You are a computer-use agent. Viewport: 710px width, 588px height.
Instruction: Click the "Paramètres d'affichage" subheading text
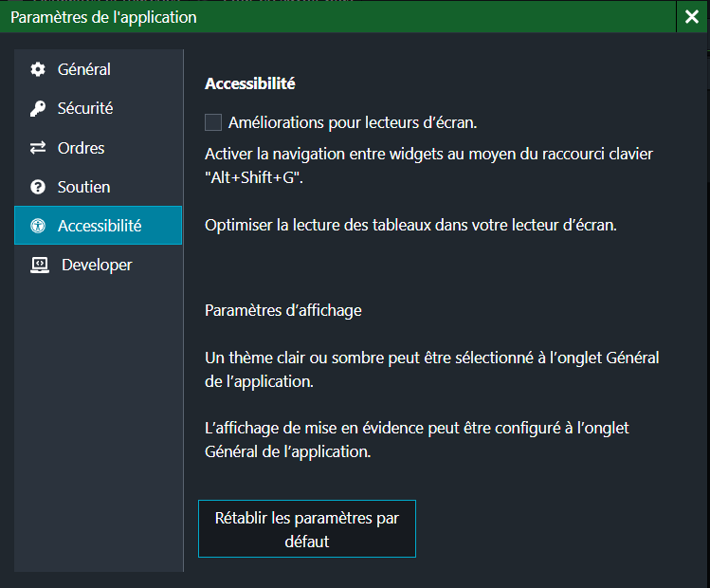click(282, 310)
